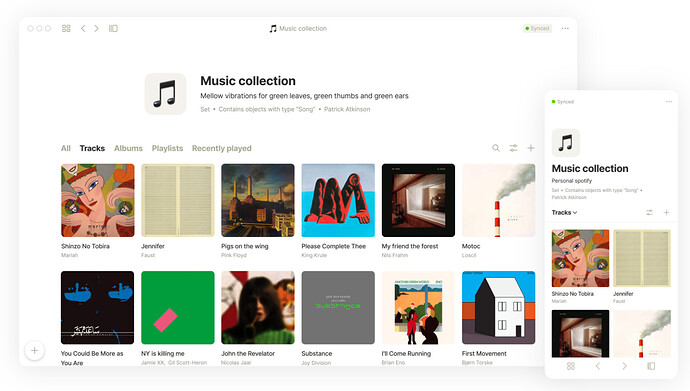The width and height of the screenshot is (690, 391).
Task: Open My friend the forest cover in main window
Action: pyautogui.click(x=418, y=200)
